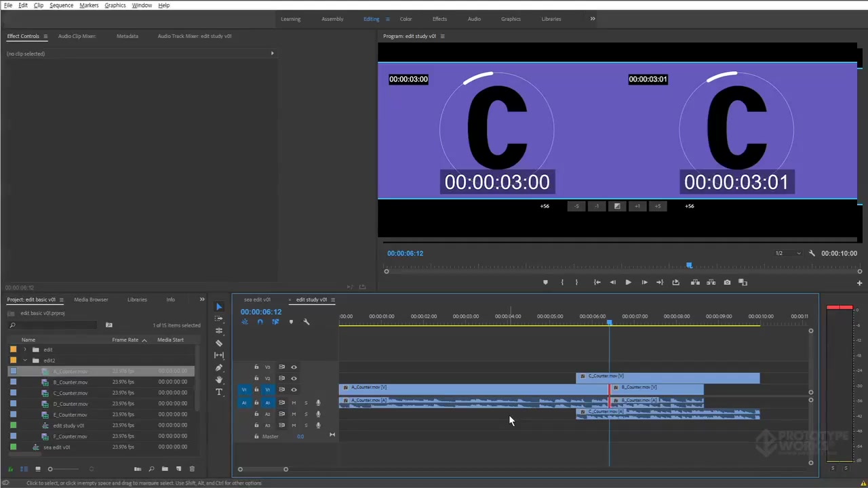This screenshot has width=868, height=488.
Task: Open timeline display settings wrench
Action: point(307,322)
